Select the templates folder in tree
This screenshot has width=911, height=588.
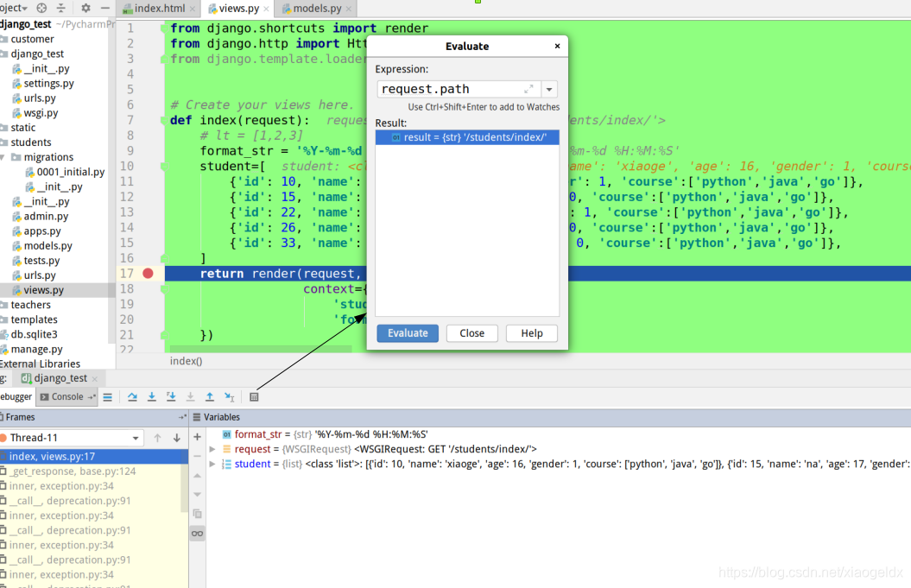click(x=34, y=319)
